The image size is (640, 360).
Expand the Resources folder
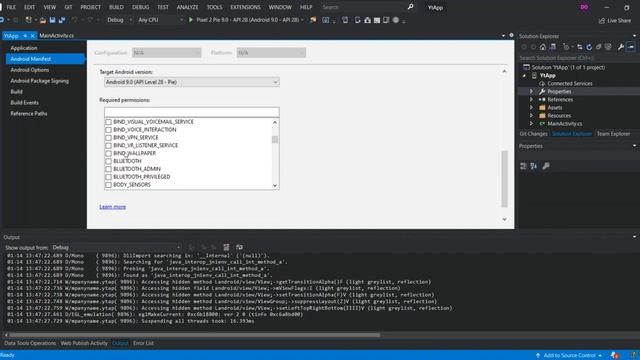(x=531, y=116)
